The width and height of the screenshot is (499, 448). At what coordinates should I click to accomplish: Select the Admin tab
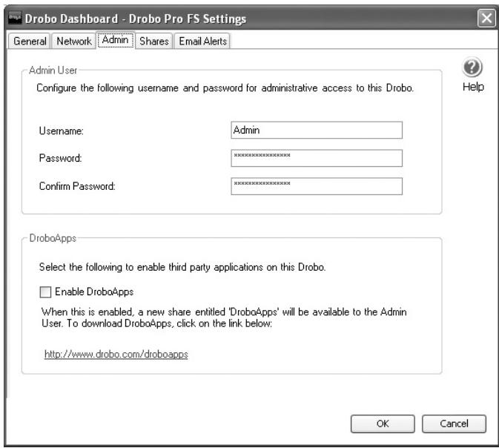click(115, 40)
